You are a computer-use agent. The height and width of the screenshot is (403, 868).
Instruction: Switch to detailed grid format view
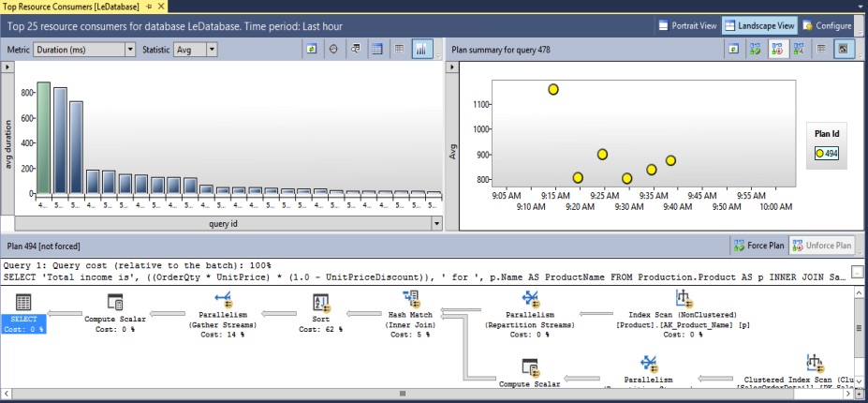pyautogui.click(x=377, y=50)
